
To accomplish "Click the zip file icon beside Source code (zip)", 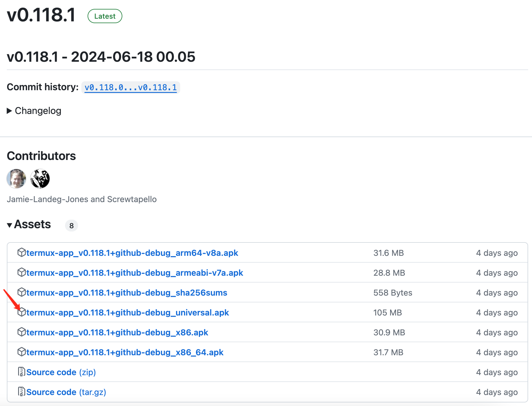I will click(x=21, y=372).
